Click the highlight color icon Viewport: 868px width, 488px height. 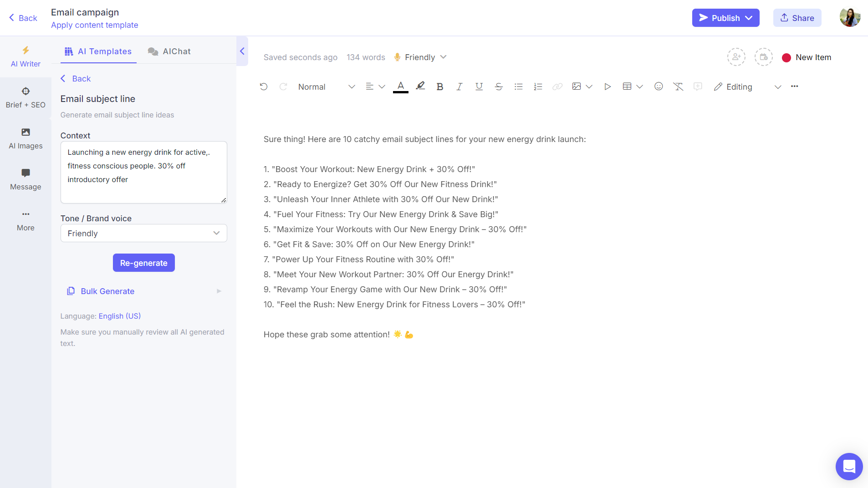[420, 86]
